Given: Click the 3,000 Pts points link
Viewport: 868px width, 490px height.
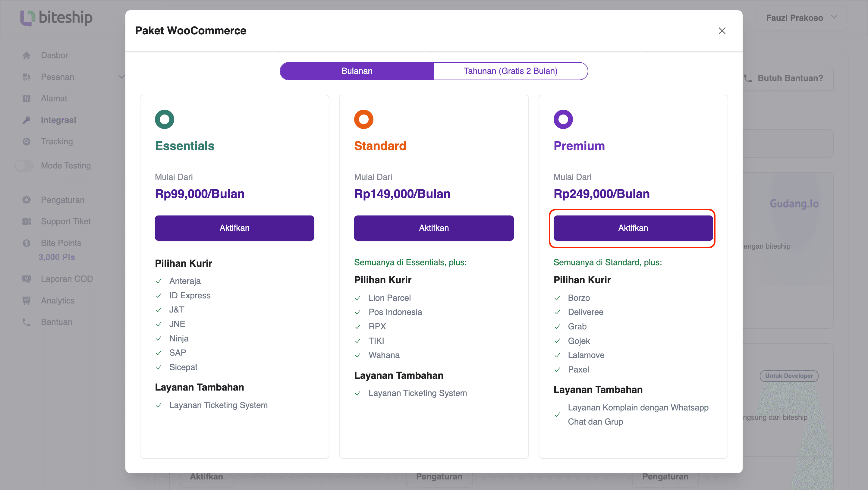Looking at the screenshot, I should [x=57, y=257].
